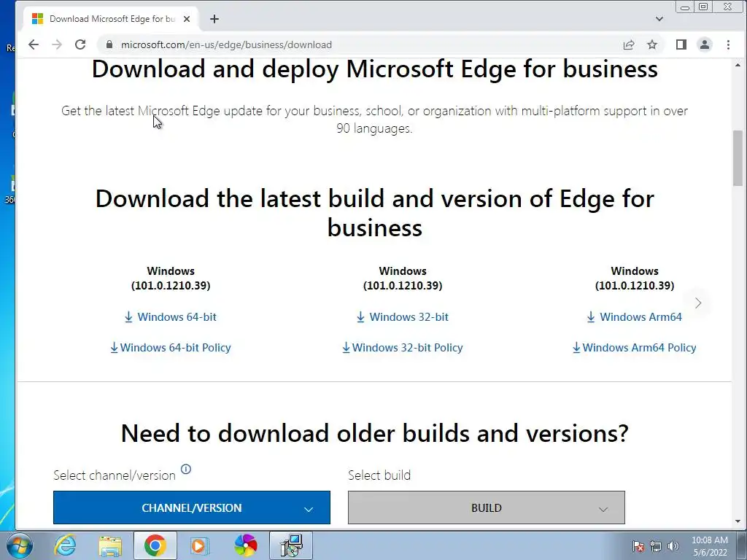Open the Chrome side panel
Viewport: 747px width, 560px height.
tap(681, 44)
